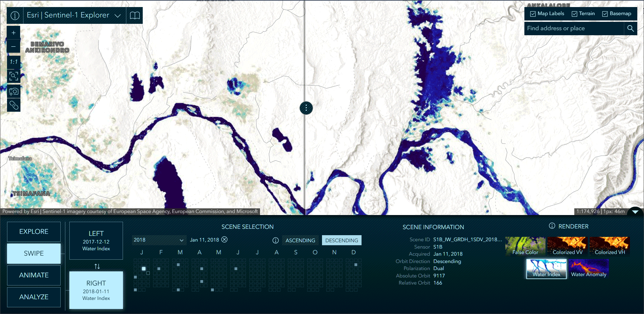Filter scenes by ASCENDING orbit
The image size is (644, 314).
click(x=300, y=240)
